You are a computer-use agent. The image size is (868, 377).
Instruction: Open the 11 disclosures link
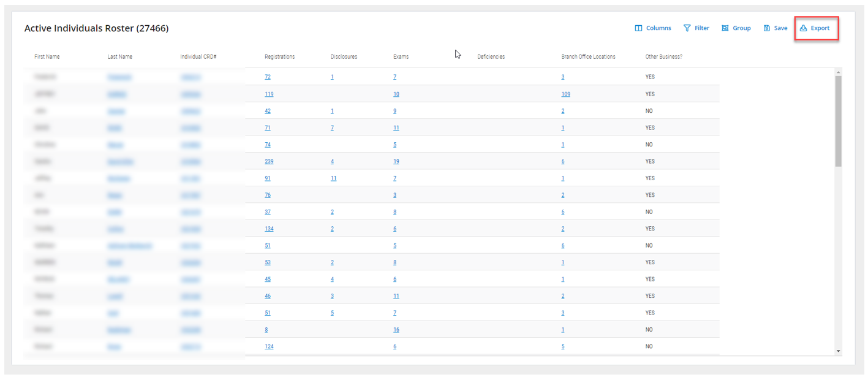[x=333, y=178]
